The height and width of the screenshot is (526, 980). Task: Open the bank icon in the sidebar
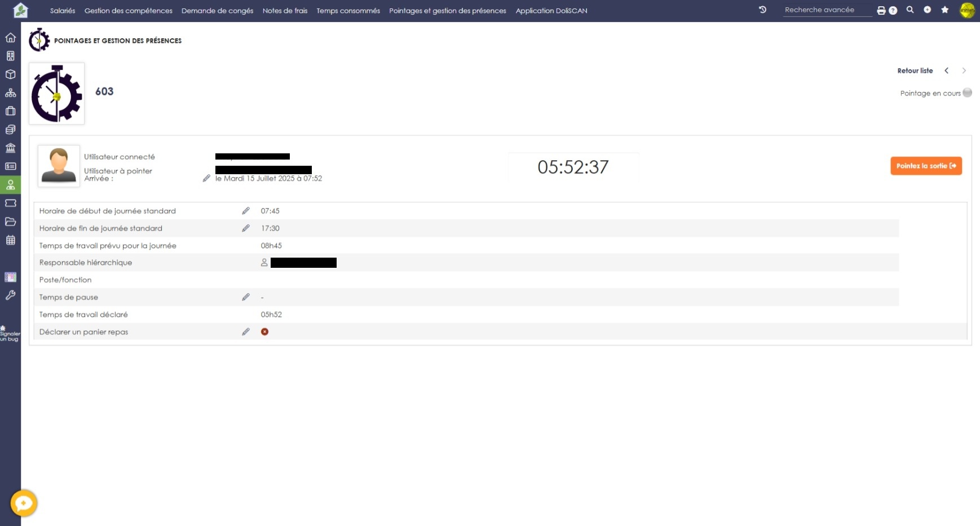(10, 148)
